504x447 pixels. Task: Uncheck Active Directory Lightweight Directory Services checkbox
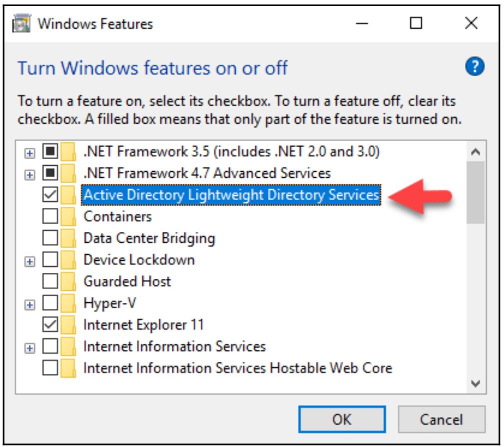tap(50, 195)
